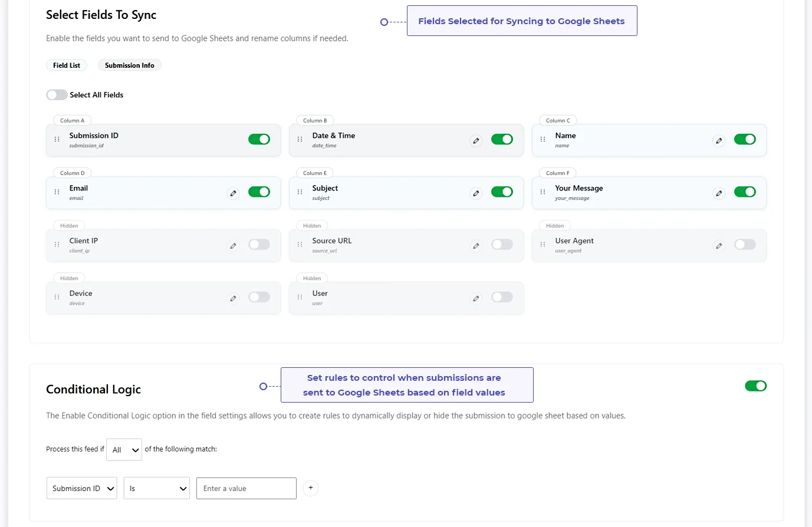This screenshot has width=812, height=527.
Task: Click the Column B label badge
Action: coord(315,120)
